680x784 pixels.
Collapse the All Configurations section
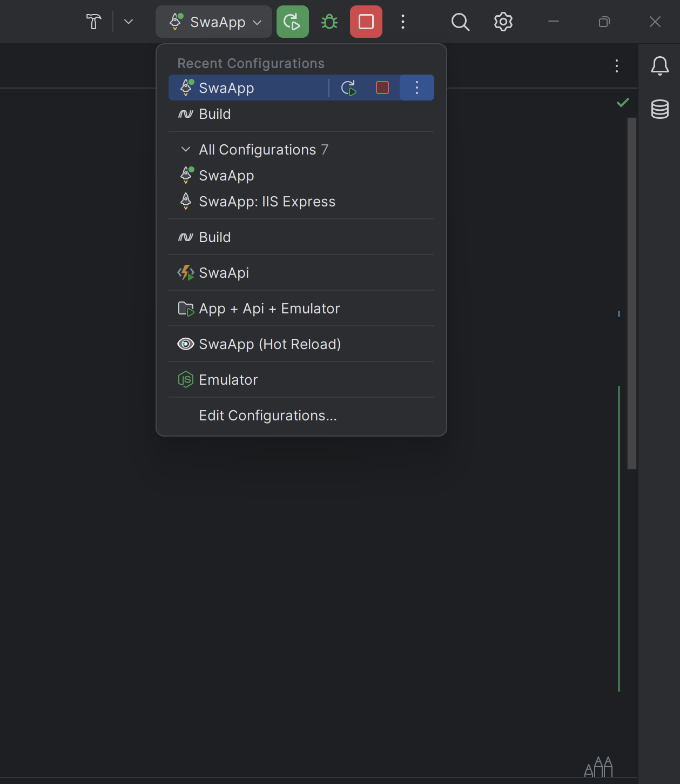tap(185, 149)
